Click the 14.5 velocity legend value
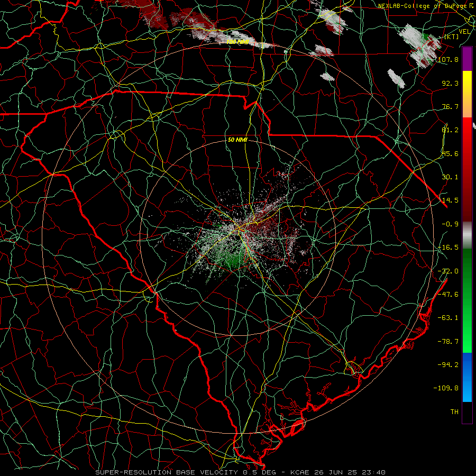 pos(450,200)
